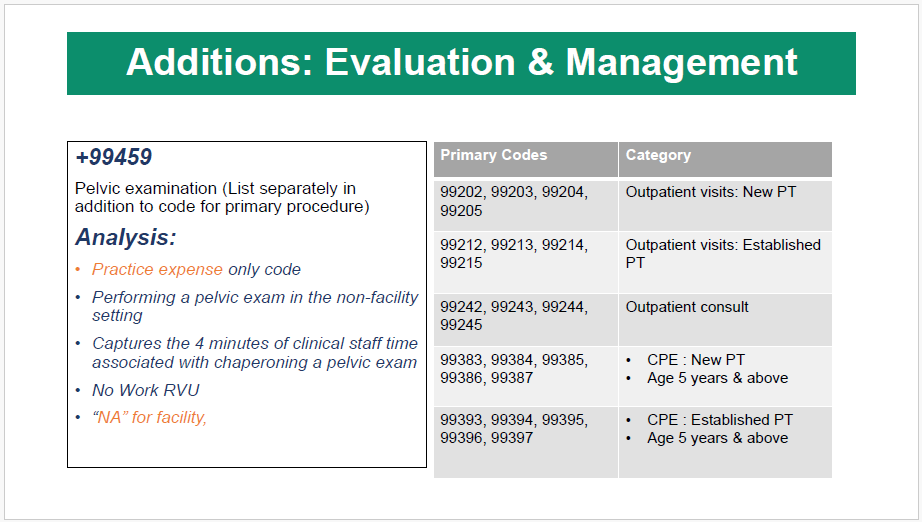Image resolution: width=922 pixels, height=522 pixels.
Task: Select the 'Category' table header
Action: coord(658,155)
